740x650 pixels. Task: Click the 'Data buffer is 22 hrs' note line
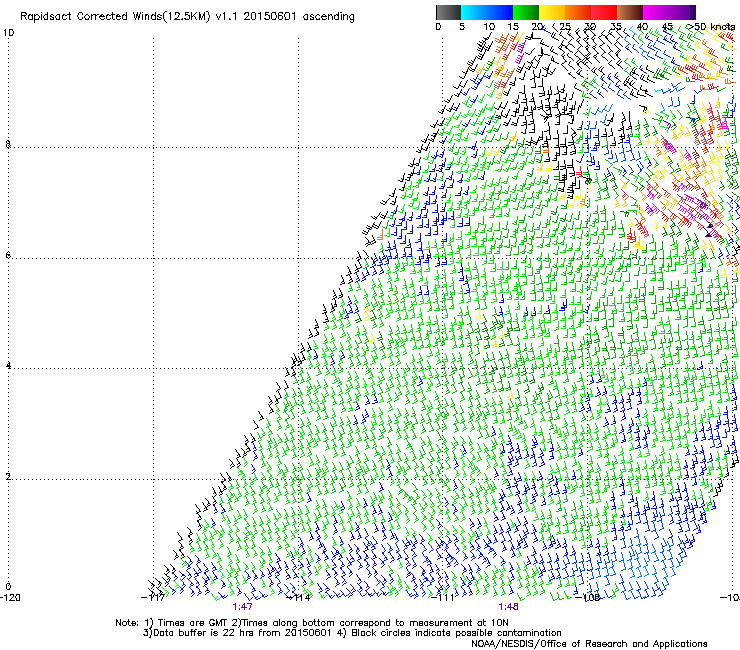[352, 633]
